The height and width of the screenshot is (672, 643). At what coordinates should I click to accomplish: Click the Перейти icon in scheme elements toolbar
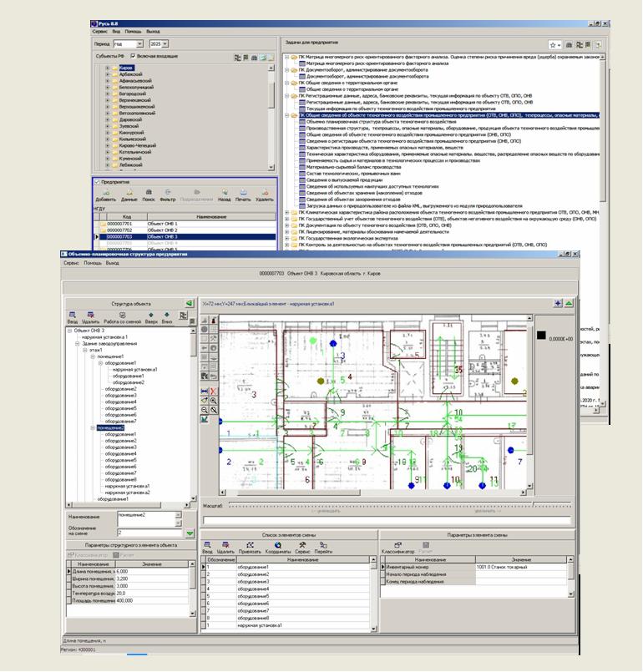[x=324, y=546]
